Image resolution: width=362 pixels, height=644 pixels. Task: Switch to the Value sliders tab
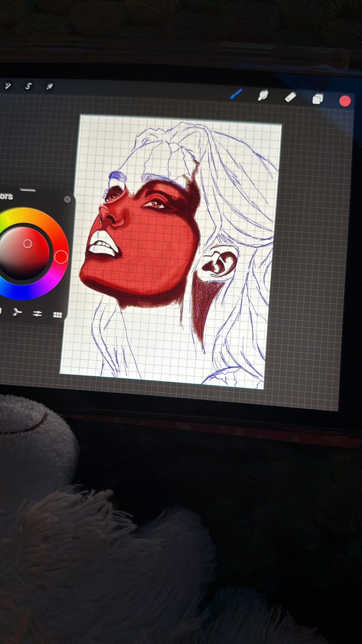click(x=37, y=313)
